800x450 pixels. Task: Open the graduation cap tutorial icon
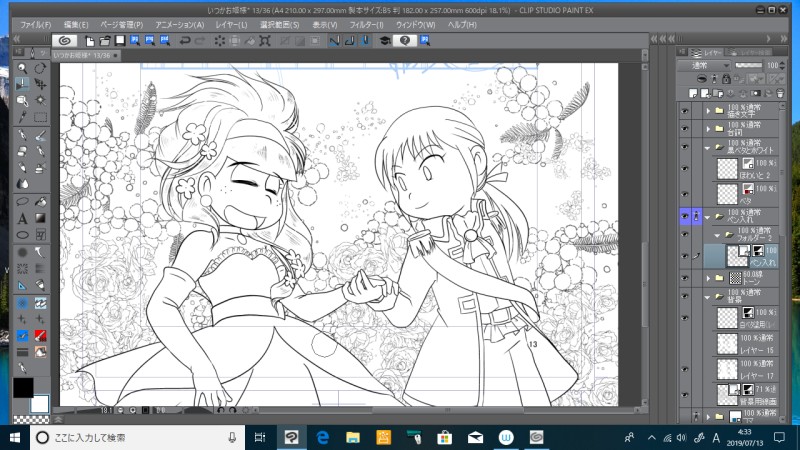pyautogui.click(x=385, y=41)
